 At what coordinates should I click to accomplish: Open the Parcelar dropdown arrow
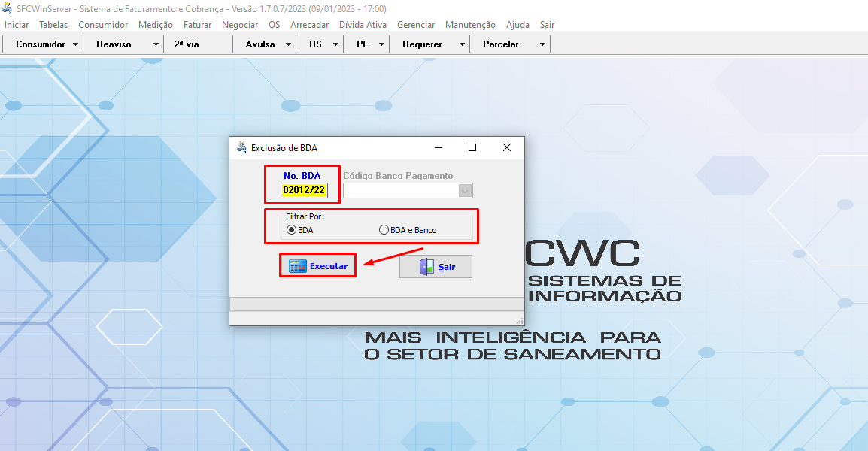click(542, 44)
